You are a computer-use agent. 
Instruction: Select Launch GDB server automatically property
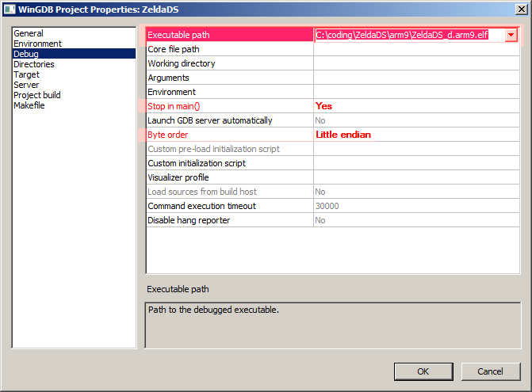tap(230, 120)
